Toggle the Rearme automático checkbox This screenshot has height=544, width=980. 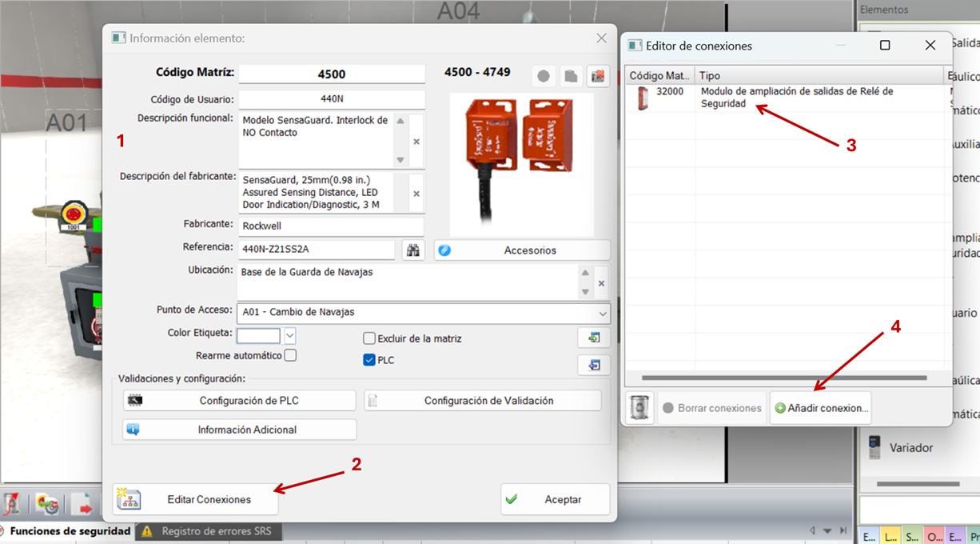pos(291,355)
